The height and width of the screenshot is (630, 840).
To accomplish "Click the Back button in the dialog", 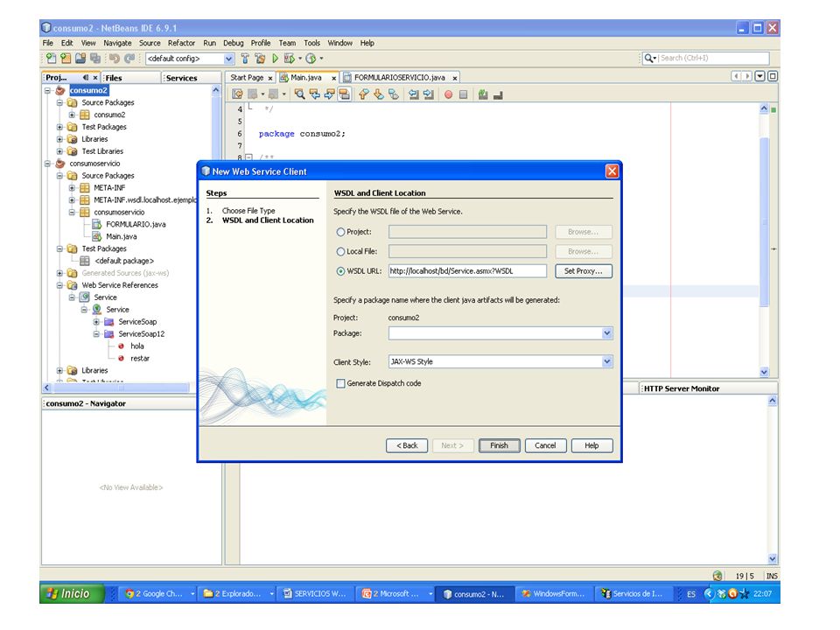I will (407, 445).
